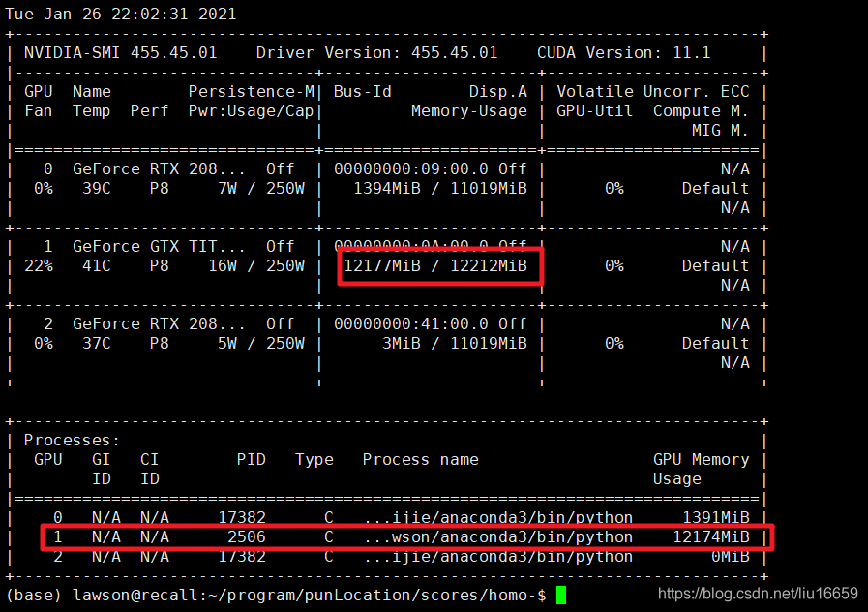Select the process name ...wson/anaconda3/bin/python

pyautogui.click(x=498, y=536)
